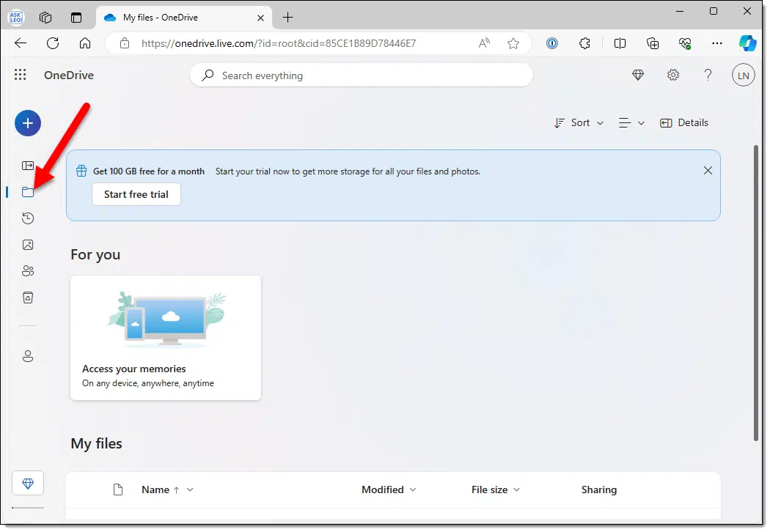
Task: Open the Edge workspaces icon
Action: click(45, 17)
